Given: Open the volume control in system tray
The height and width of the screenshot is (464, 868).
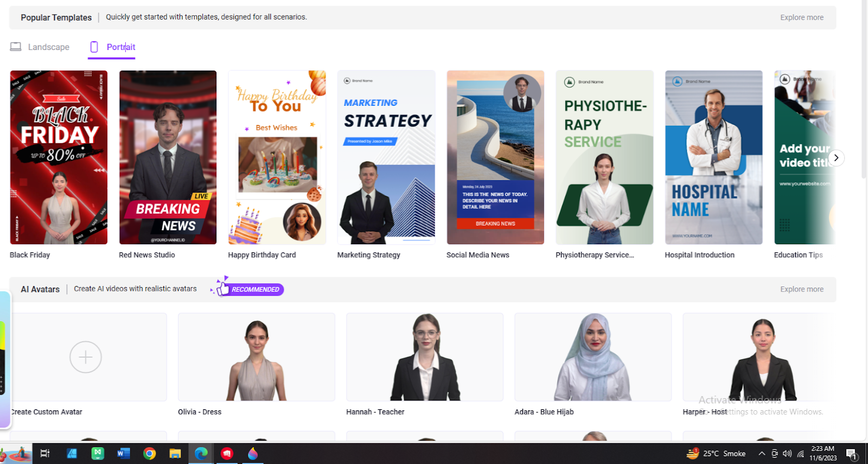Looking at the screenshot, I should click(787, 454).
